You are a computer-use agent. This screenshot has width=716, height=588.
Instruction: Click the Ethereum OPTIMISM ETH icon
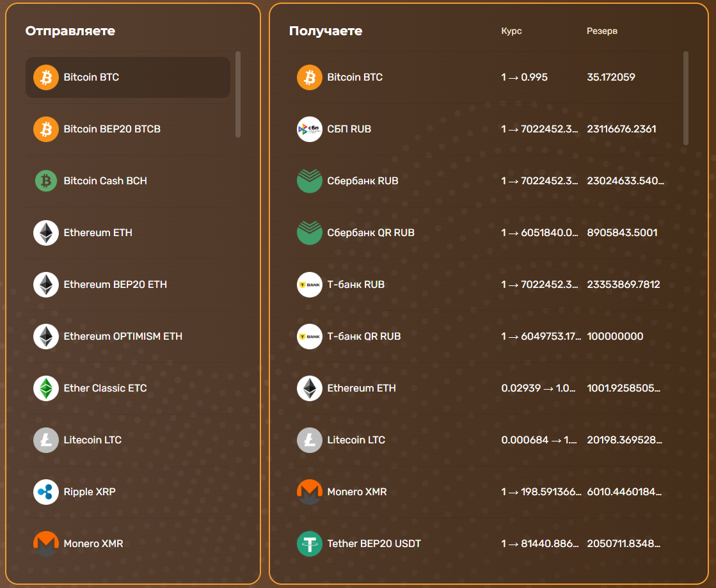[x=46, y=337]
